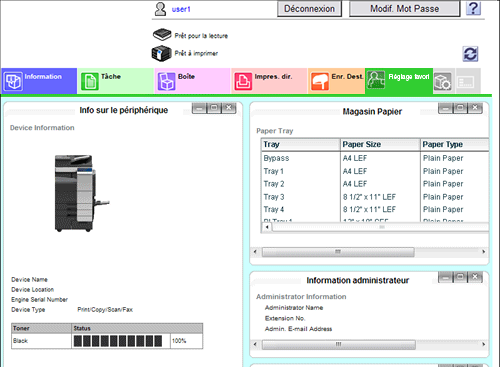
Task: Click Information administrateur horizontal scrollbar thumb
Action: 339,344
